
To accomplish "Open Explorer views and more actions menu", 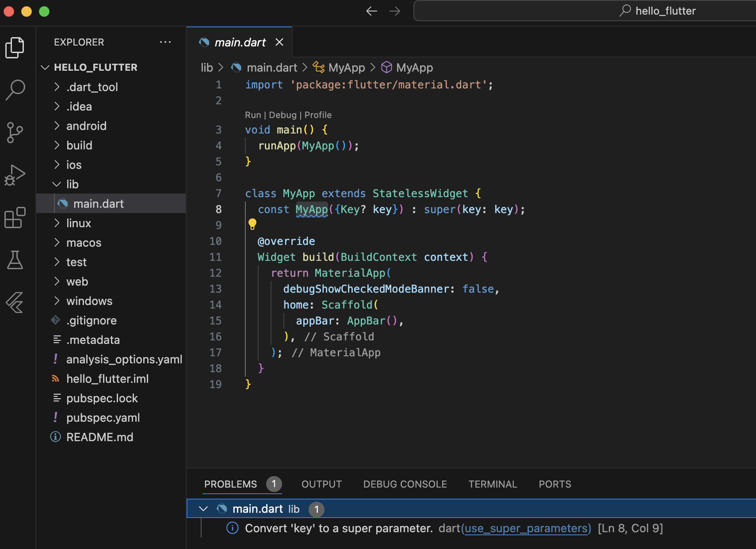I will [165, 42].
